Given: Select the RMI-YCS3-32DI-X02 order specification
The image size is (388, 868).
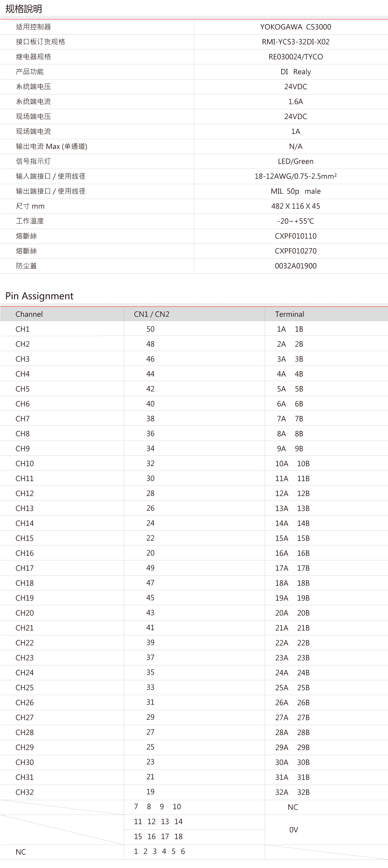Looking at the screenshot, I should (295, 42).
